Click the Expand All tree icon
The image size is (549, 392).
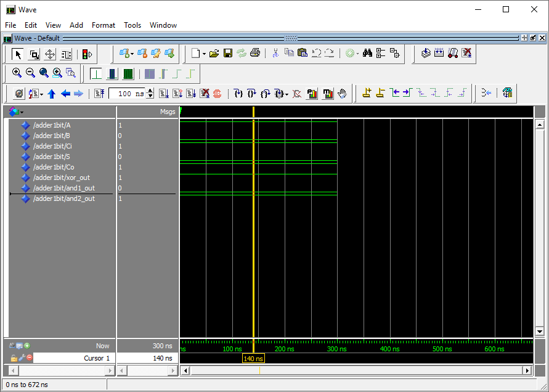381,53
